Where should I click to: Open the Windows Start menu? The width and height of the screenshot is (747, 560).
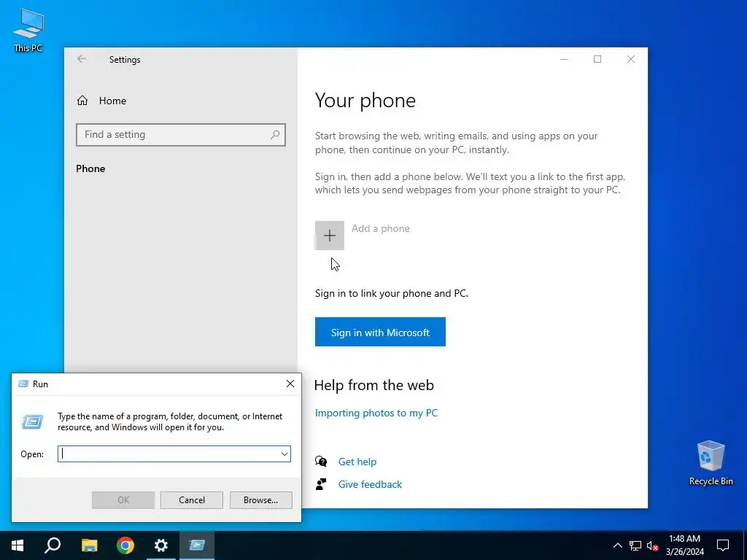[18, 545]
